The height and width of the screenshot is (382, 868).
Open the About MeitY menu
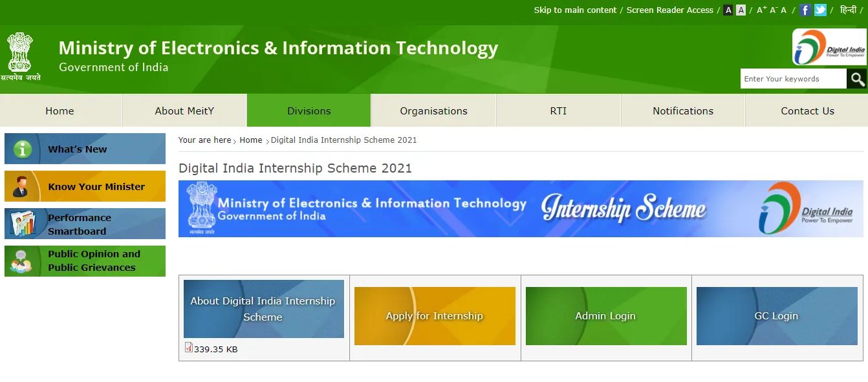(184, 111)
